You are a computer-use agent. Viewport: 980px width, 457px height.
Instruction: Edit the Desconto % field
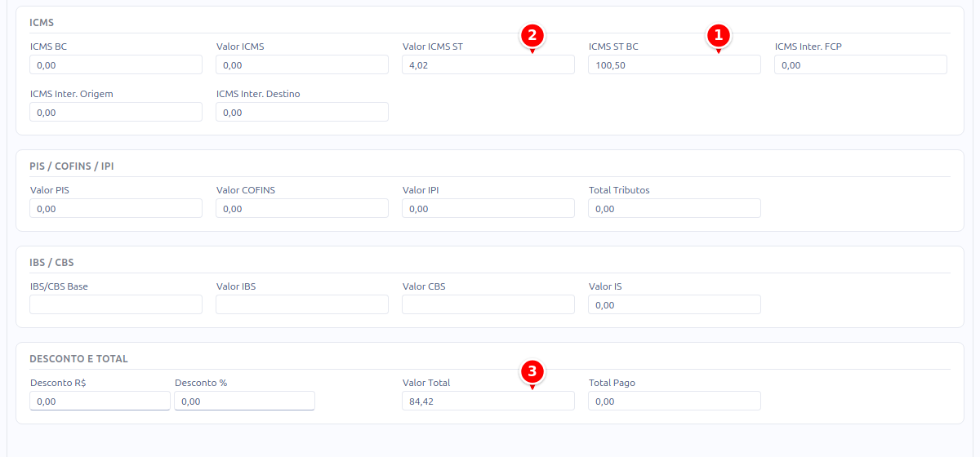tap(244, 401)
